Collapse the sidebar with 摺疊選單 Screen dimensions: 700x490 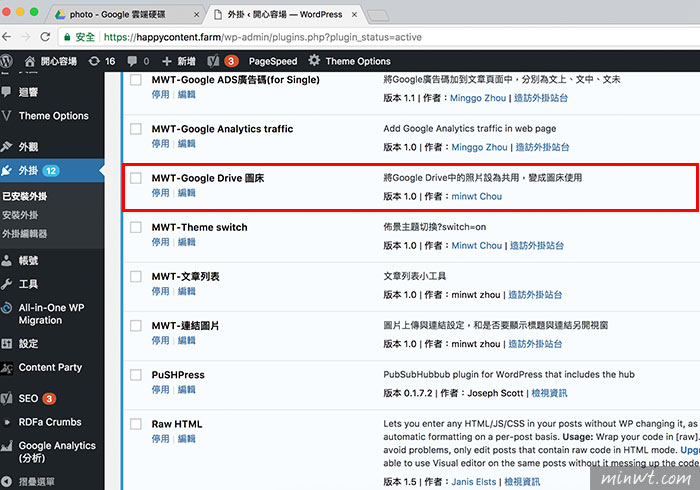37,482
